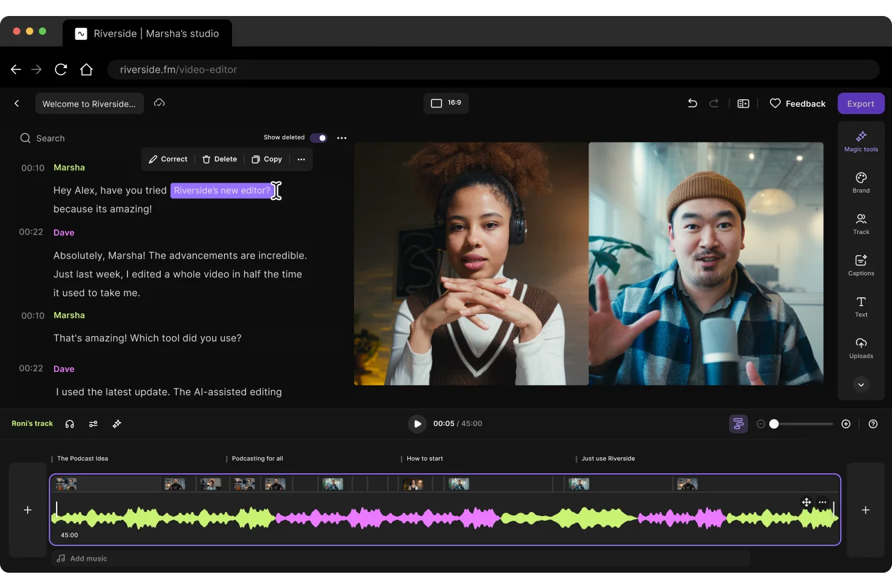Toggle Show deleted in the transcript
892x588 pixels.
coord(319,137)
